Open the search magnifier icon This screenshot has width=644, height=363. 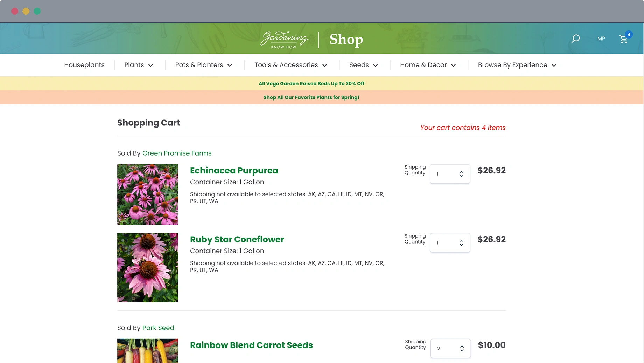point(575,39)
